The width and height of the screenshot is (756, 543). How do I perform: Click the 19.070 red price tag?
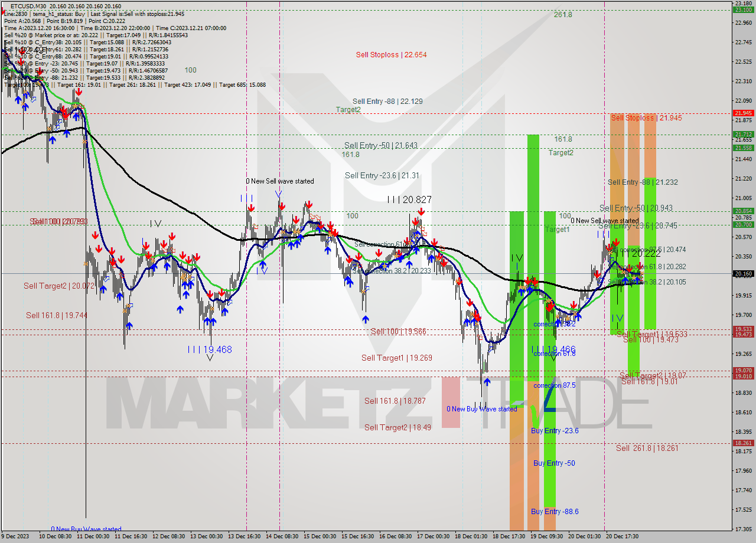click(743, 370)
